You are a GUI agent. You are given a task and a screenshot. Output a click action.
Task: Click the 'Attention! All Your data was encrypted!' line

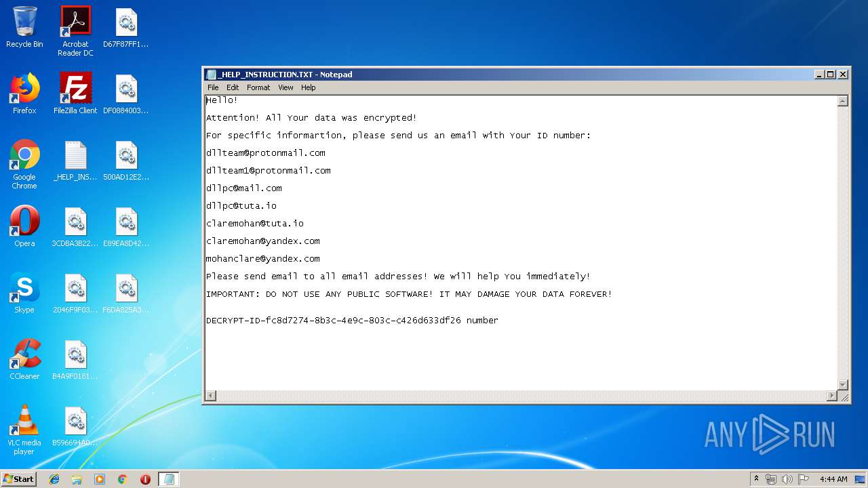311,118
